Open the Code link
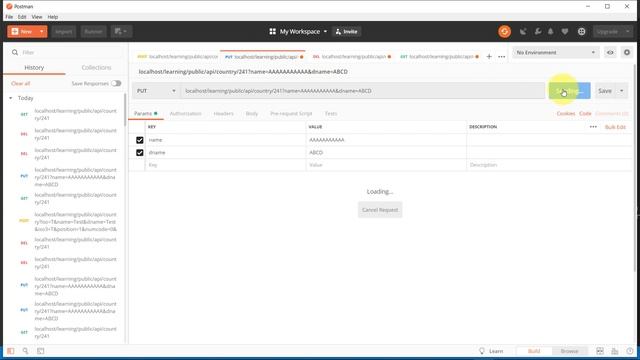Viewport: 640px width, 360px height. (x=585, y=113)
